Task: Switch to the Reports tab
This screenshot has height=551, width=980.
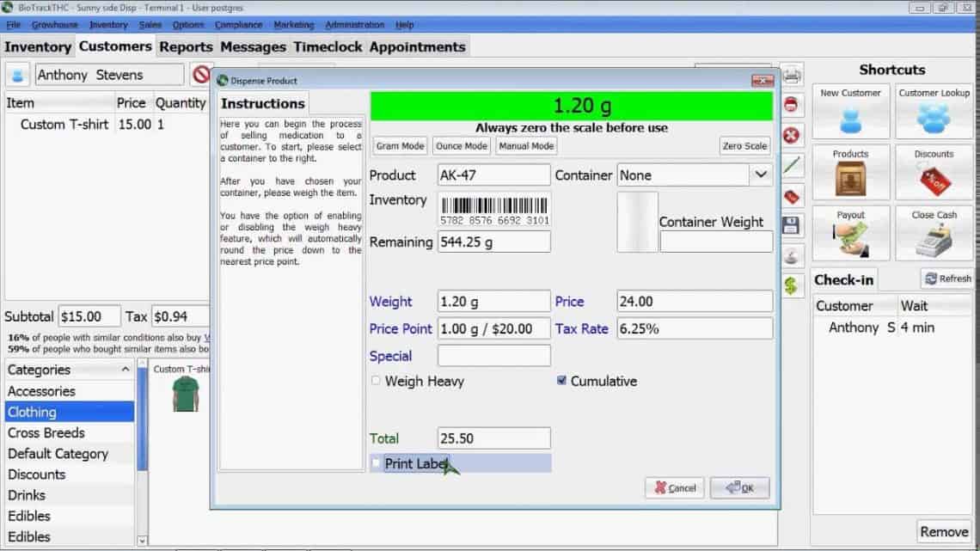Action: [x=186, y=46]
